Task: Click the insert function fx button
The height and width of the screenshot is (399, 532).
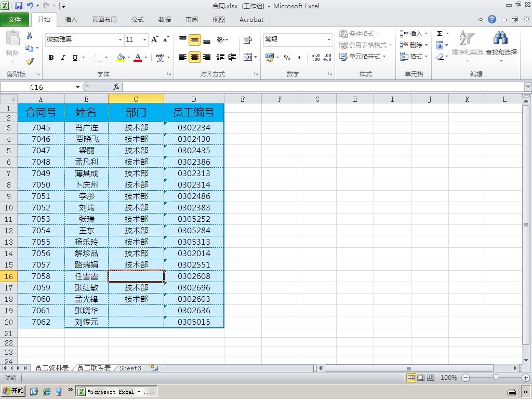Action: (x=116, y=87)
